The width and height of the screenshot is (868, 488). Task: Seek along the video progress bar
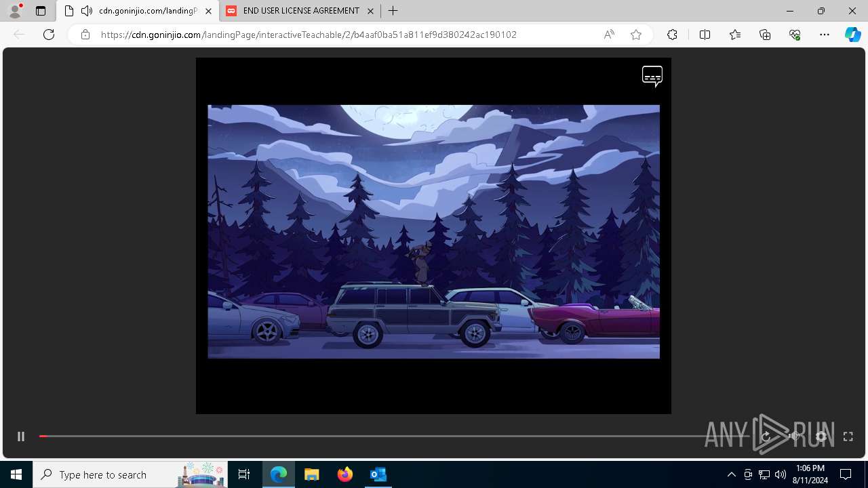[394, 436]
